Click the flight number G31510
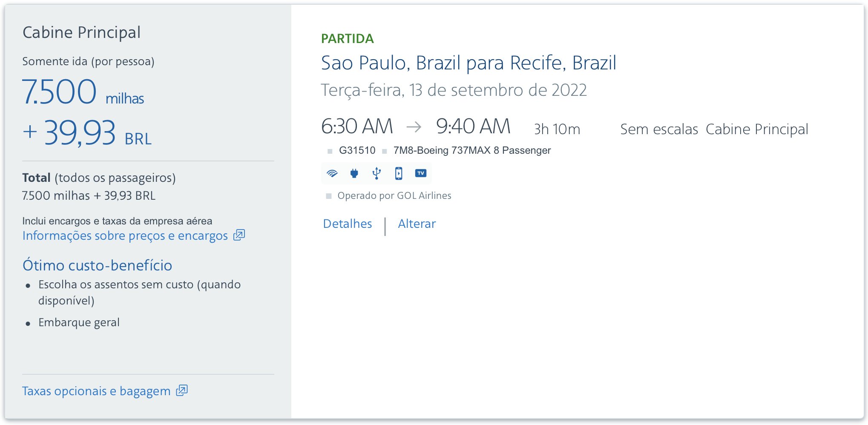 tap(357, 150)
